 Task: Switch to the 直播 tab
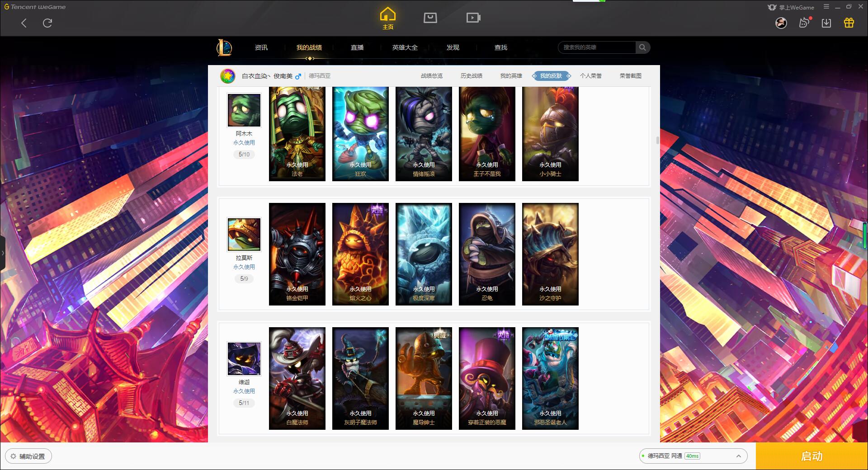(357, 47)
